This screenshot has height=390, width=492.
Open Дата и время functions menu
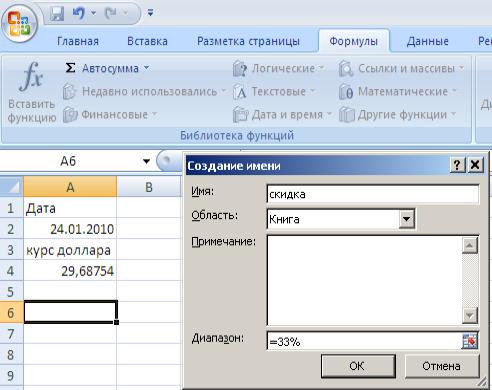coord(282,115)
